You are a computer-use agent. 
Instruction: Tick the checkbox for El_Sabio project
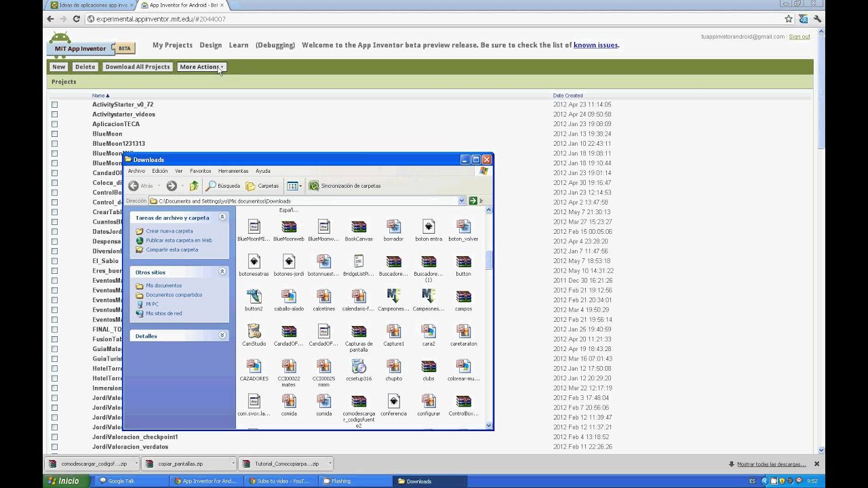pyautogui.click(x=55, y=261)
